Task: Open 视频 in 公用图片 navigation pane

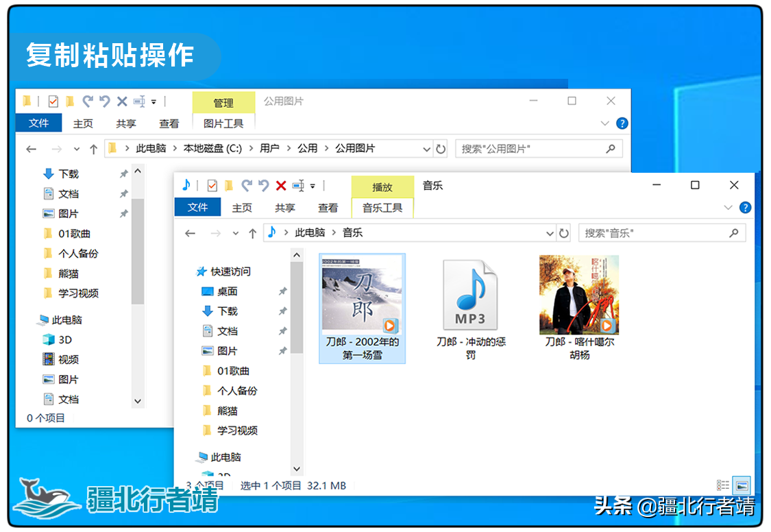Action: click(61, 359)
